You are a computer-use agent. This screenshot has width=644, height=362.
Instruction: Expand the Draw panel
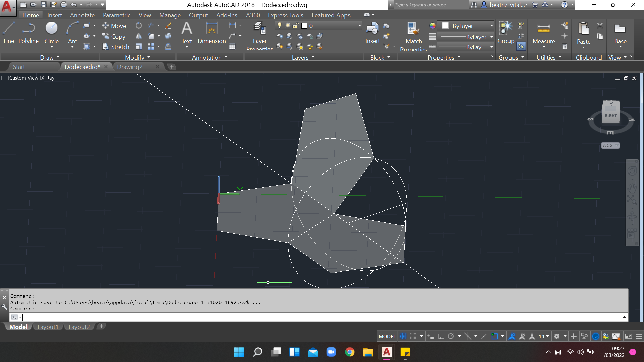click(50, 57)
